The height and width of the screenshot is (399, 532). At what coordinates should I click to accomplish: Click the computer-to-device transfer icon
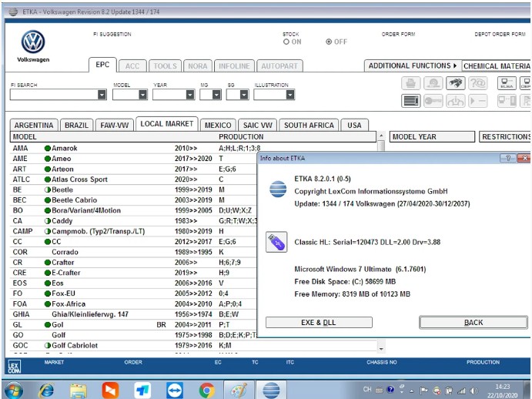coord(507,101)
